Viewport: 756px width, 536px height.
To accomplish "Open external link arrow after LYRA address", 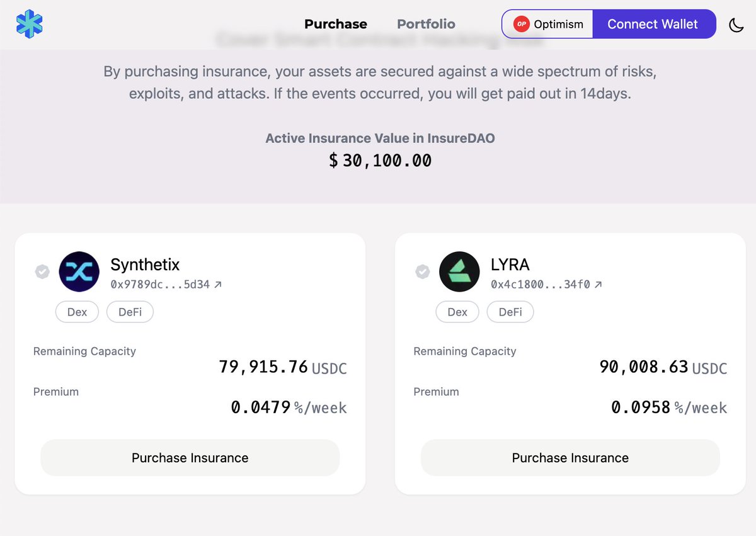I will coord(598,285).
